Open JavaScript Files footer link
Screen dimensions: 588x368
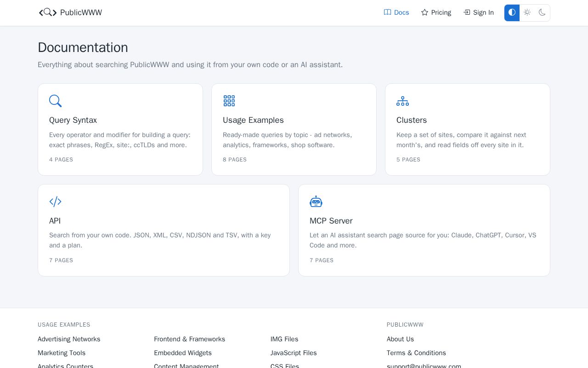click(294, 353)
